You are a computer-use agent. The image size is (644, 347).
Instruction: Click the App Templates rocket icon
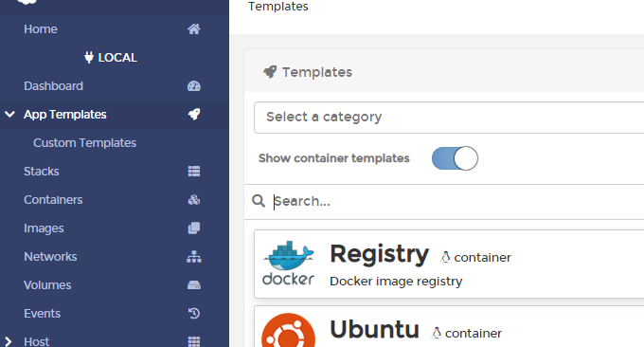[x=194, y=115]
